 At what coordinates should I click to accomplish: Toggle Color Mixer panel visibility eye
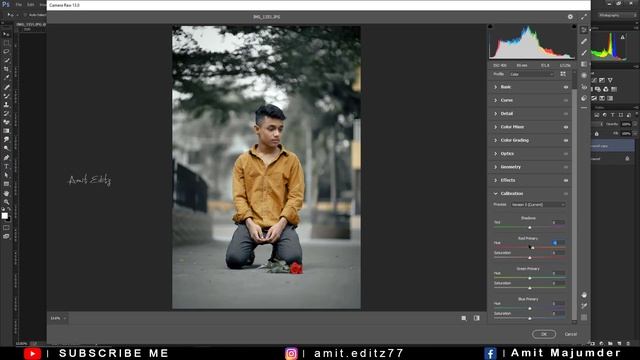566,127
